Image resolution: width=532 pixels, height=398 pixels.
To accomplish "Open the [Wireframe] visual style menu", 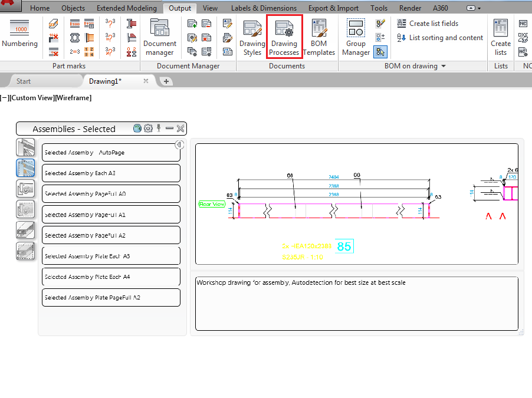I will tap(73, 98).
